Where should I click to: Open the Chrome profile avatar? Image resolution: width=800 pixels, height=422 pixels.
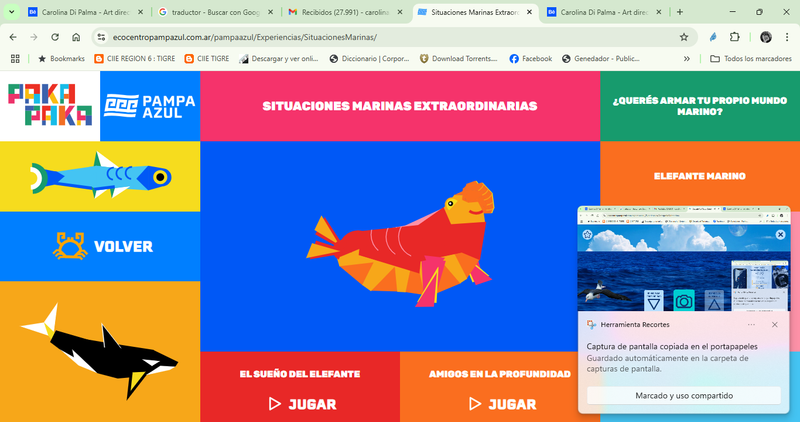[766, 37]
